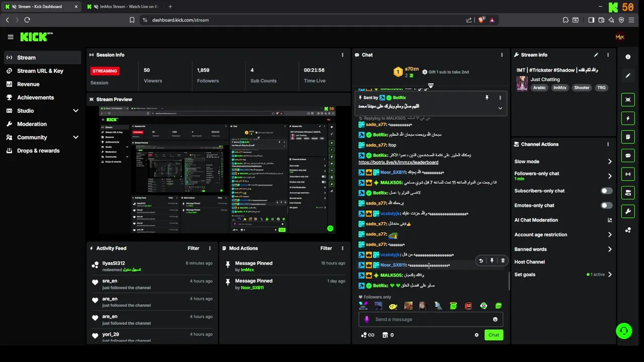
Task: Open Chat panel three-dot menu
Action: click(502, 55)
